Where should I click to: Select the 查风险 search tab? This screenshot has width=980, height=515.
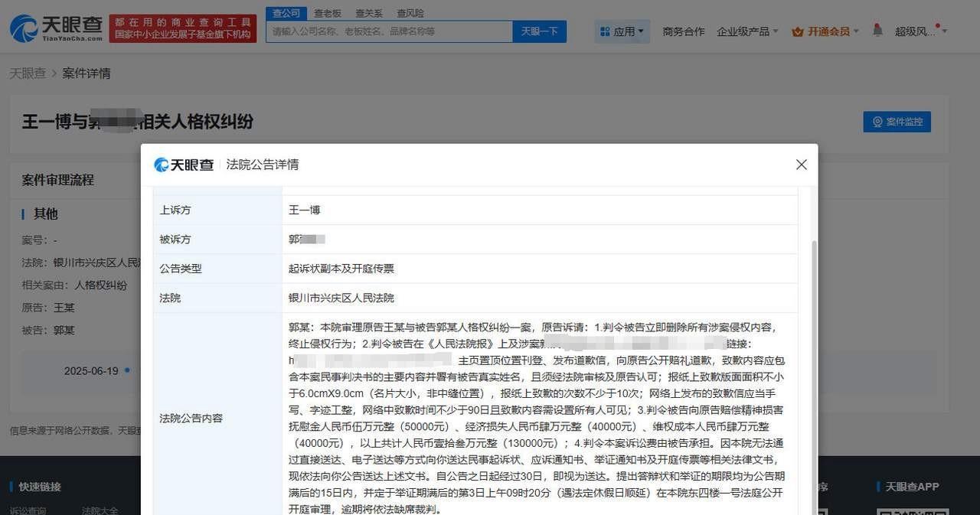[410, 13]
